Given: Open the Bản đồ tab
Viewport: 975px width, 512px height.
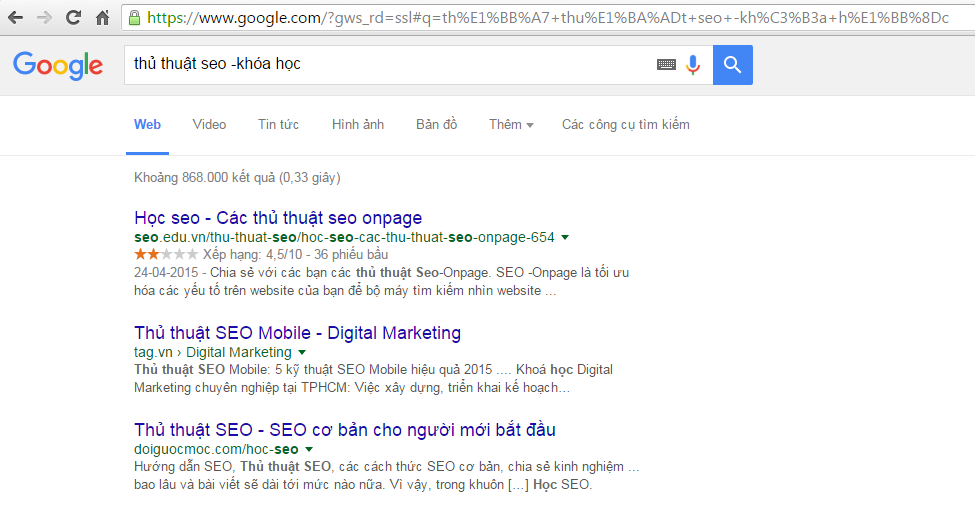Looking at the screenshot, I should (437, 124).
